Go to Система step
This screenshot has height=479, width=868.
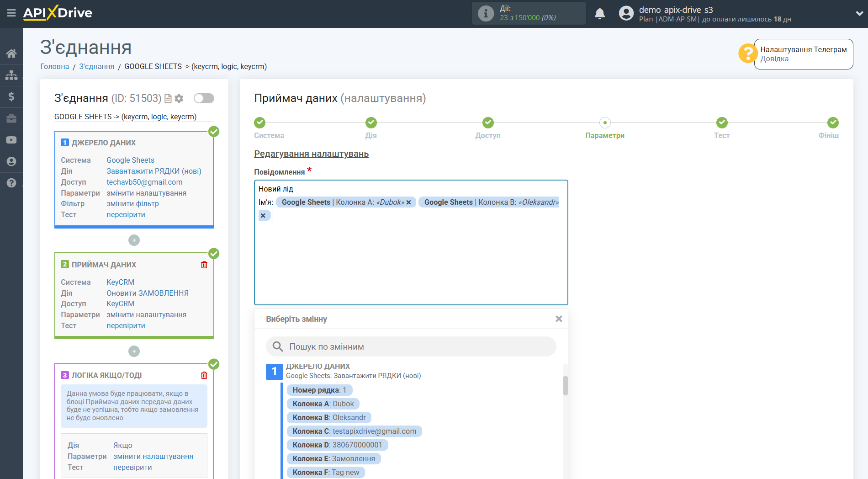pos(260,122)
